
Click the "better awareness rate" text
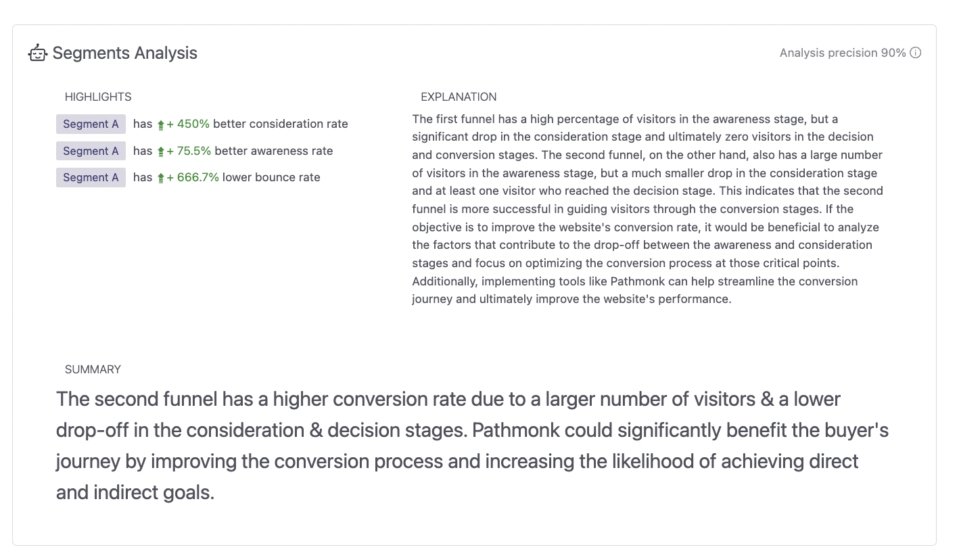coord(273,151)
